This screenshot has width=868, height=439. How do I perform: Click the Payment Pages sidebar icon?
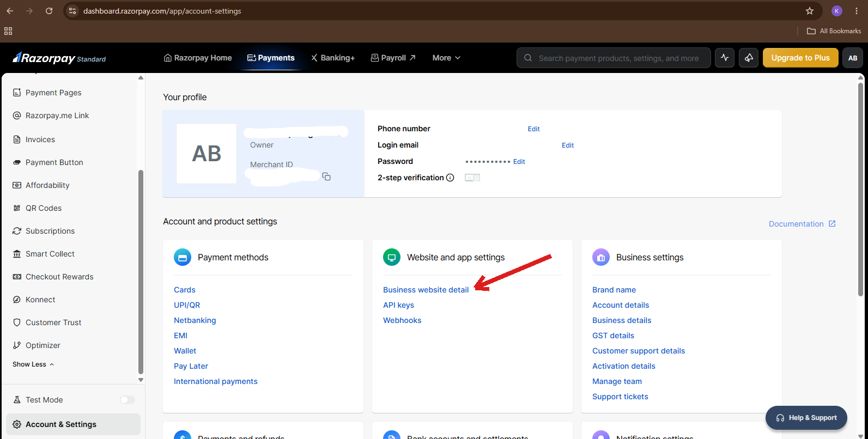point(17,93)
